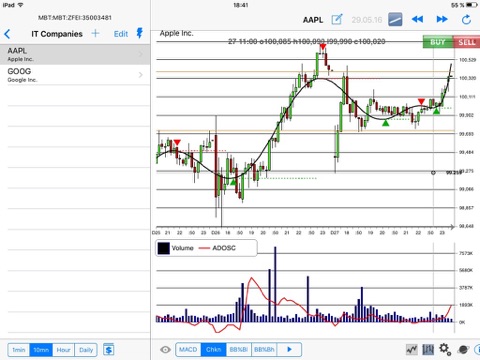Tap the lightning bolt icon
This screenshot has width=480, height=360.
coord(140,33)
